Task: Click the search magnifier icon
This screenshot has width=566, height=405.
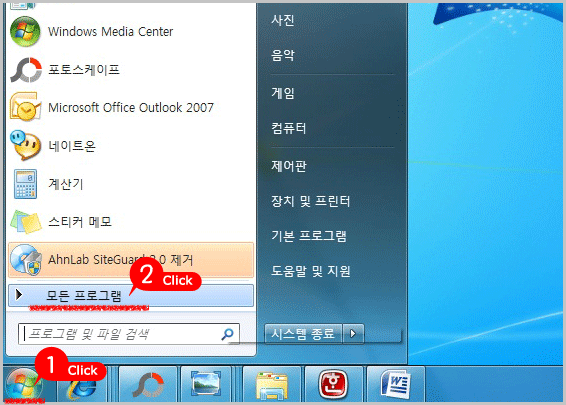Action: pos(227,334)
